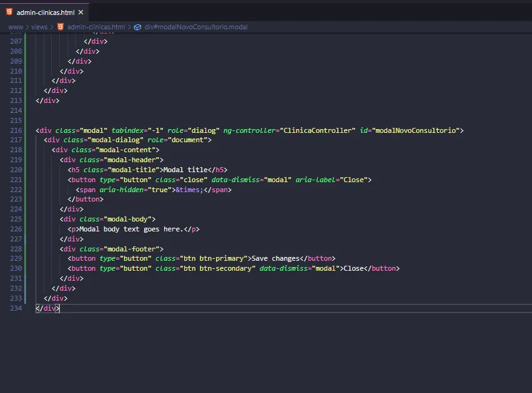Click line number 234 in the gutter
This screenshot has width=532, height=393.
coord(16,308)
